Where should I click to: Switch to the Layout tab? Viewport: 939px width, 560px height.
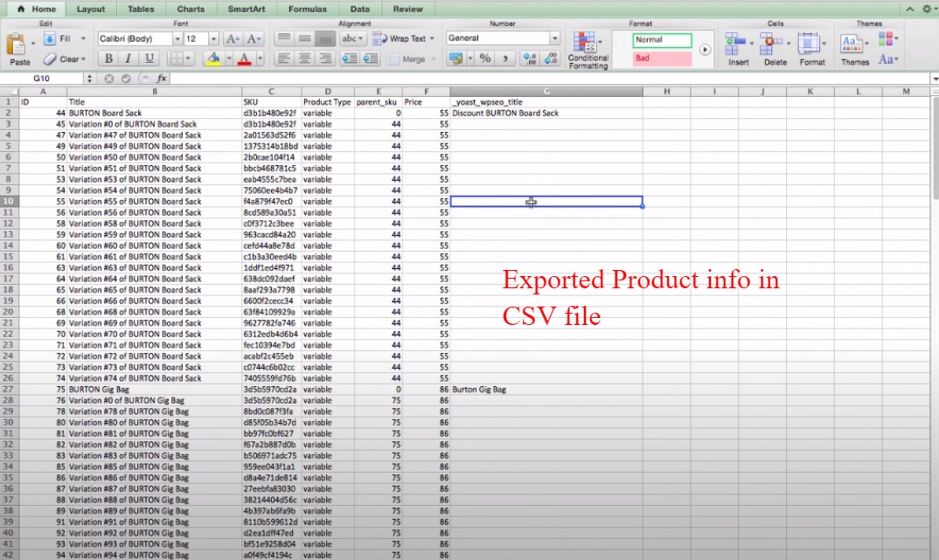click(x=91, y=9)
